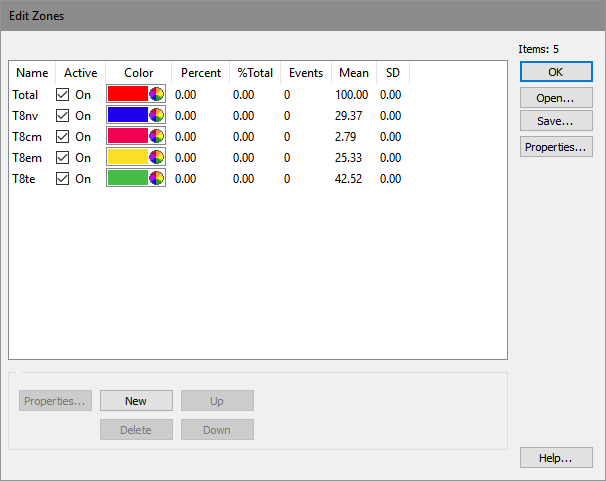Open color wheel picker for Total zone
Image resolution: width=606 pixels, height=481 pixels.
pyautogui.click(x=156, y=94)
